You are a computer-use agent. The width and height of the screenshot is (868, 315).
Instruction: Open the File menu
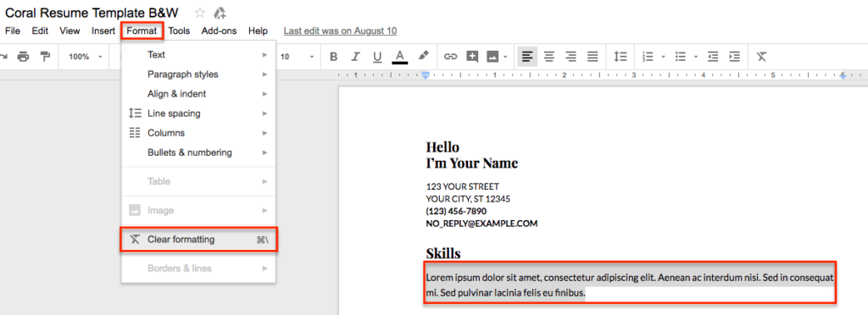[13, 31]
